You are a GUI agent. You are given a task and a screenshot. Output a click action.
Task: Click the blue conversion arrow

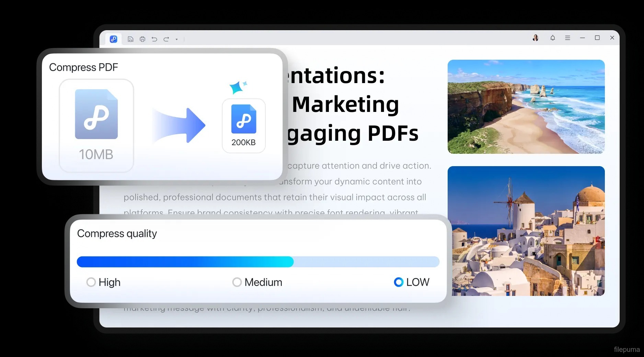coord(179,125)
